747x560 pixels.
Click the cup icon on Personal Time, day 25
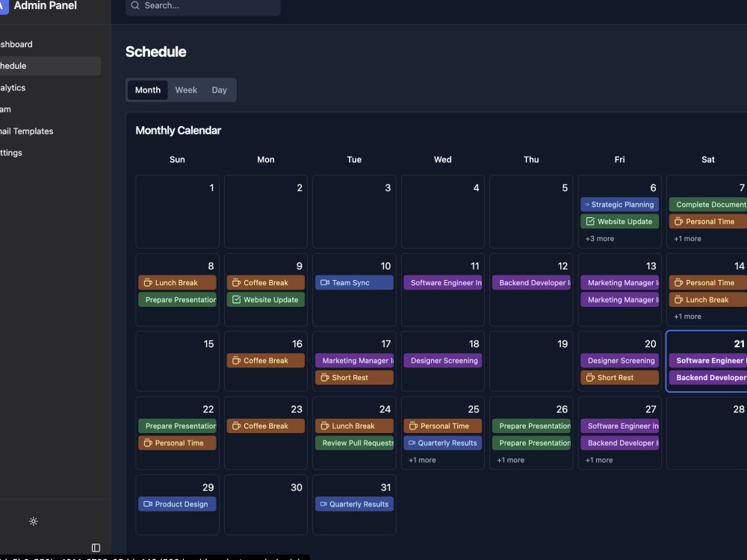(414, 426)
